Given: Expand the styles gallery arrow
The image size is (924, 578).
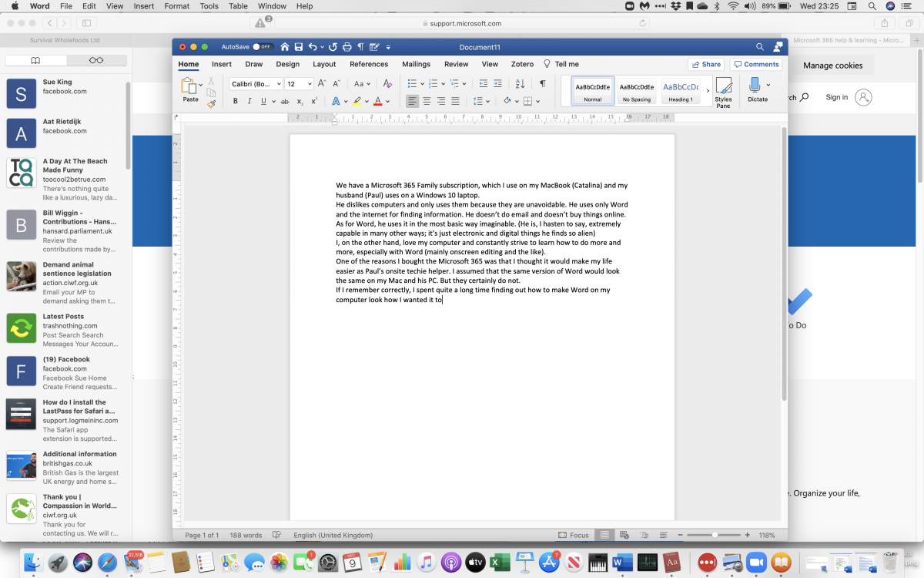Looking at the screenshot, I should (x=708, y=91).
